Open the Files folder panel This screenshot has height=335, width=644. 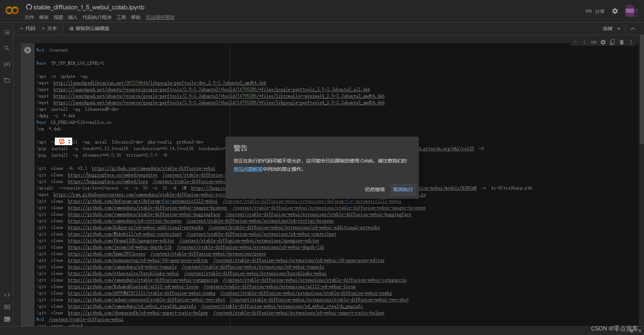point(7,80)
